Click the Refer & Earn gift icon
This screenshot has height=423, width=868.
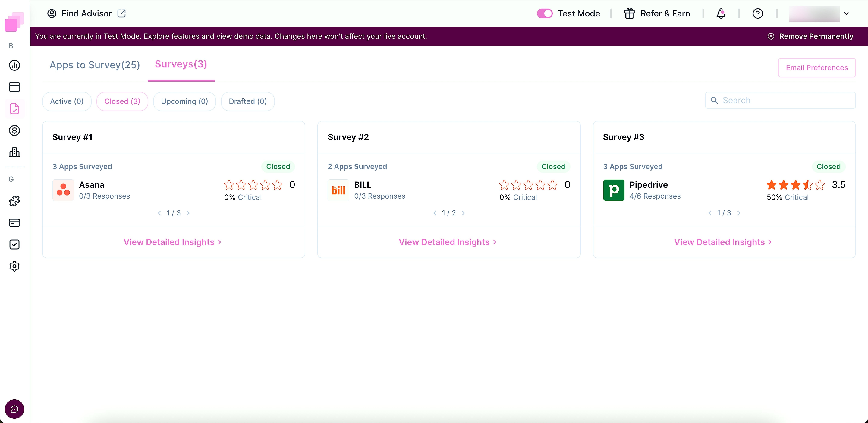(629, 13)
